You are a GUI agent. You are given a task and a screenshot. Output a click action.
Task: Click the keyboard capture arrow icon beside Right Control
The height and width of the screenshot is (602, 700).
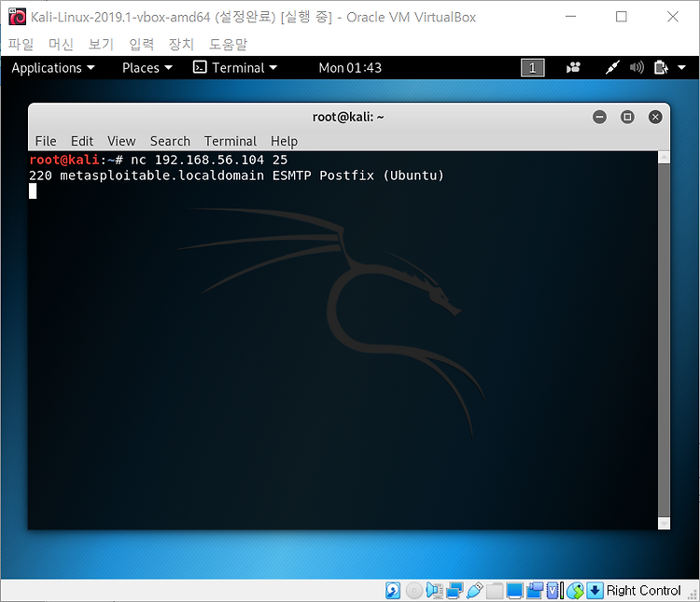(x=595, y=591)
